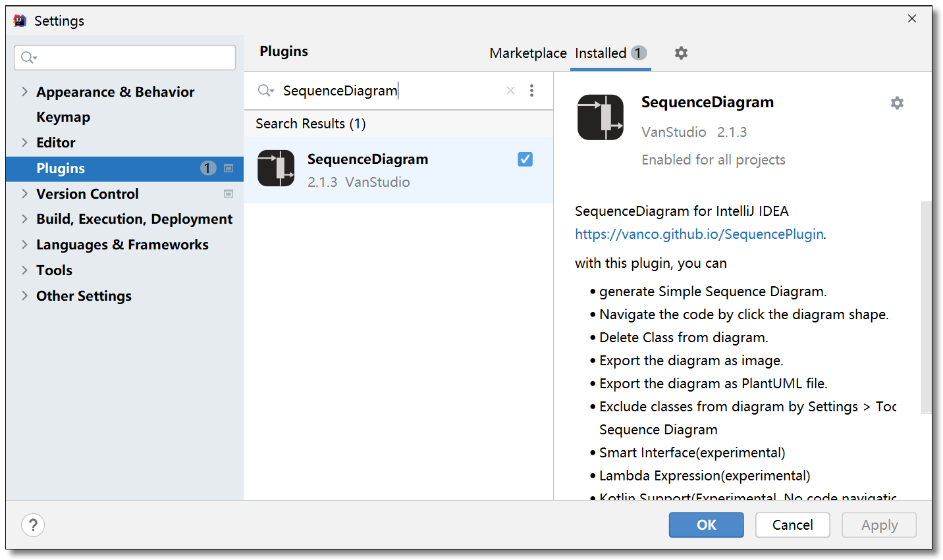
Task: Open the SequenceDiagram detail gear menu
Action: click(897, 103)
